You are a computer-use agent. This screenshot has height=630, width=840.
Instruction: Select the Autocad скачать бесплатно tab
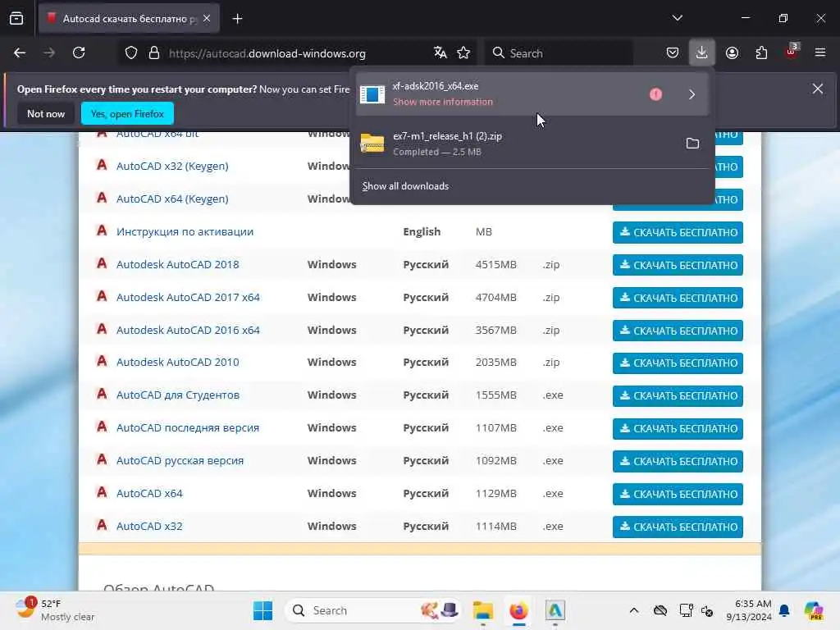[129, 19]
